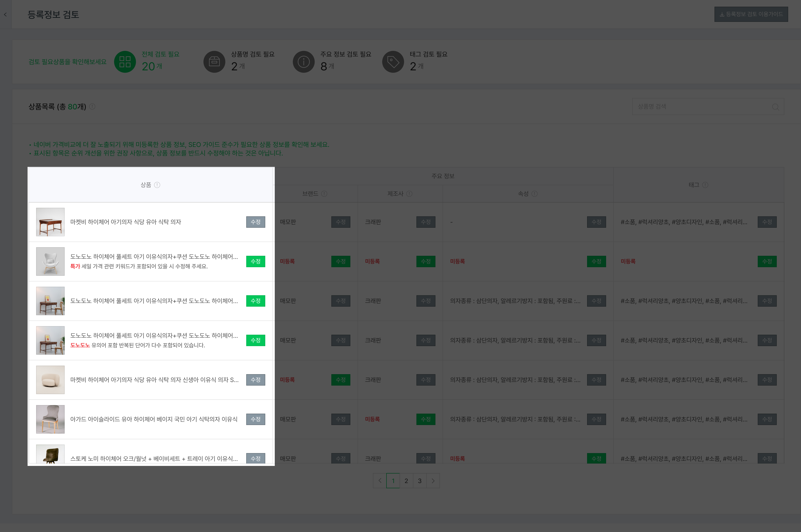This screenshot has height=532, width=801.
Task: Open thumbnail of 마켓비 wooden desk product
Action: click(50, 222)
